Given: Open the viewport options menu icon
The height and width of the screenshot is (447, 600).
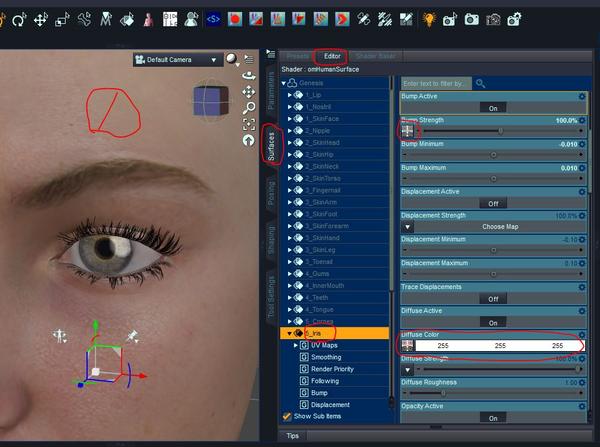Looking at the screenshot, I should [x=249, y=59].
